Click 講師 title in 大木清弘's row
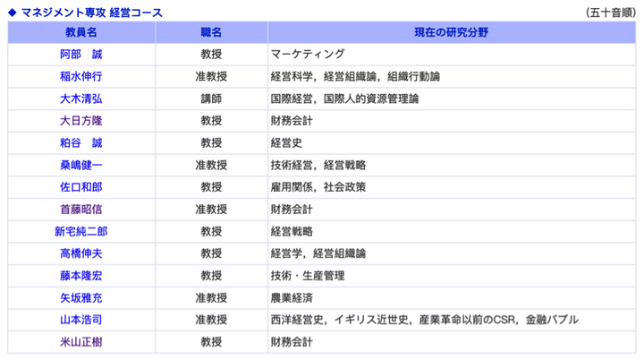 point(211,99)
